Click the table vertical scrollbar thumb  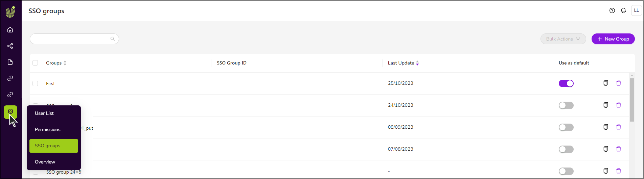(x=632, y=100)
